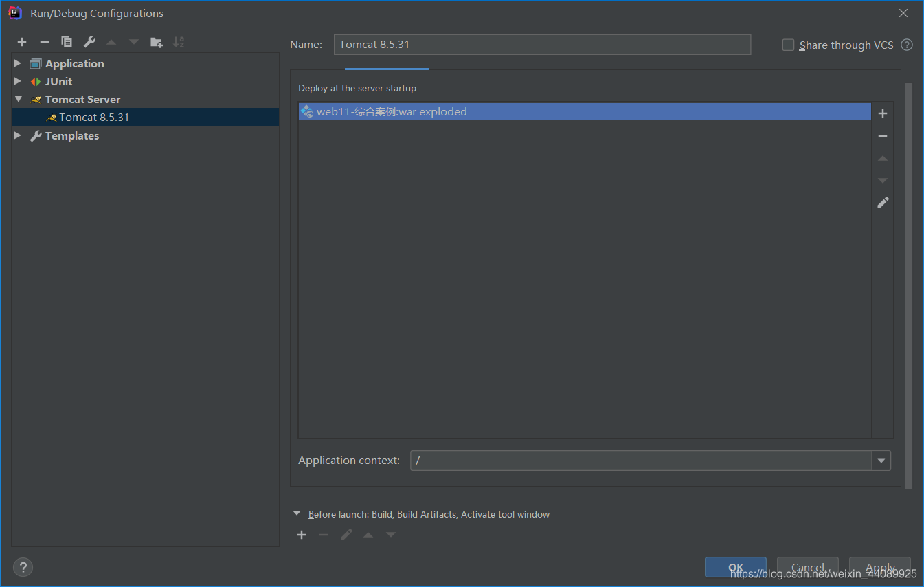The image size is (924, 587).
Task: Click the right panel vertical scrollbar
Action: pyautogui.click(x=909, y=286)
